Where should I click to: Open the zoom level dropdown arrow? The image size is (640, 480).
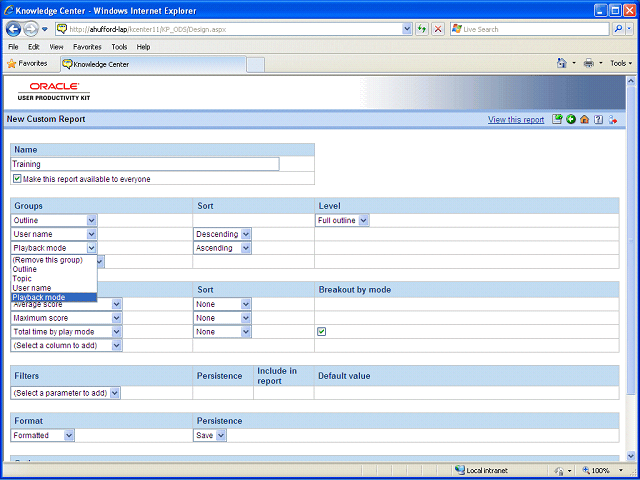(x=621, y=470)
